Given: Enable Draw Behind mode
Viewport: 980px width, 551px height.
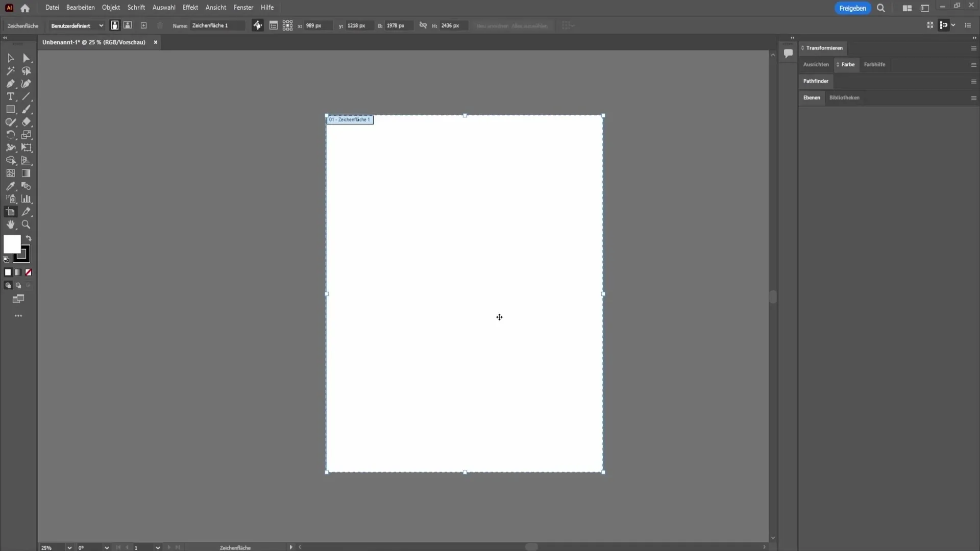Looking at the screenshot, I should [x=18, y=286].
